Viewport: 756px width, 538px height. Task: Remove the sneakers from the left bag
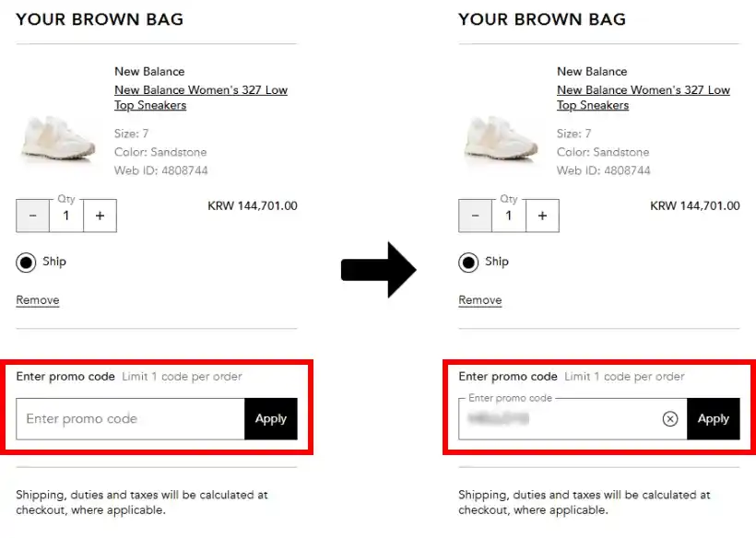click(x=38, y=300)
